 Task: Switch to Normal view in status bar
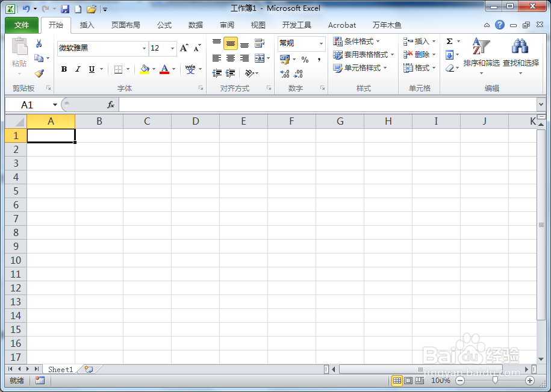[x=397, y=381]
